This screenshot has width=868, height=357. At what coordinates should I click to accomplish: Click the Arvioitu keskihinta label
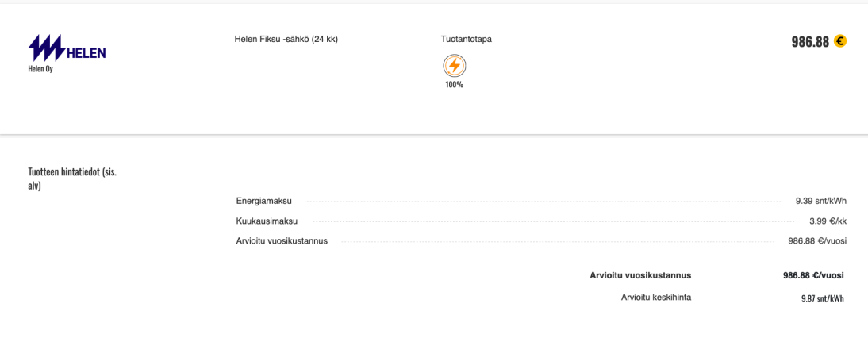click(656, 297)
